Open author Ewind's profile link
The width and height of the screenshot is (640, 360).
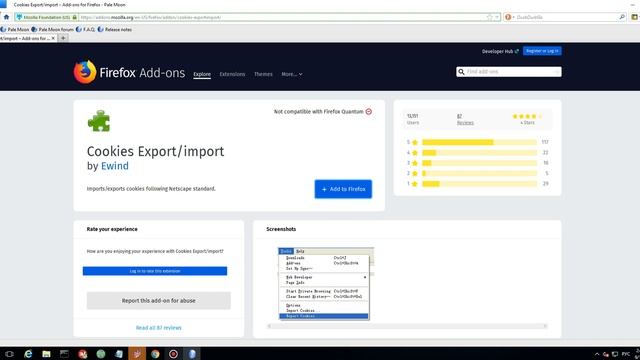coord(115,166)
